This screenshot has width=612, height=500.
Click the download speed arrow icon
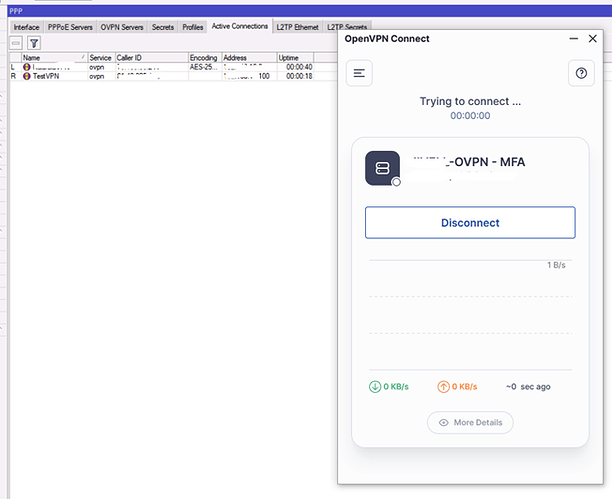coord(375,387)
